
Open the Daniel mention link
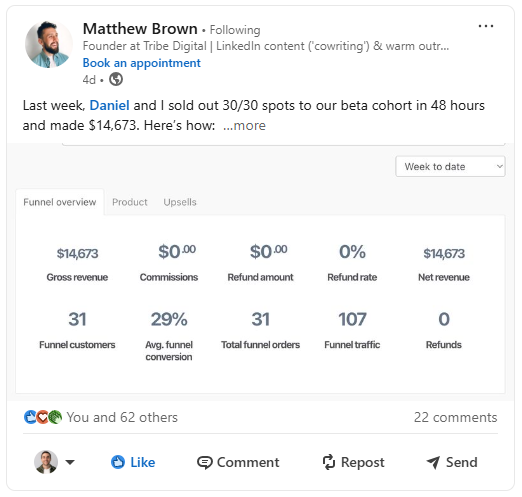pos(109,105)
